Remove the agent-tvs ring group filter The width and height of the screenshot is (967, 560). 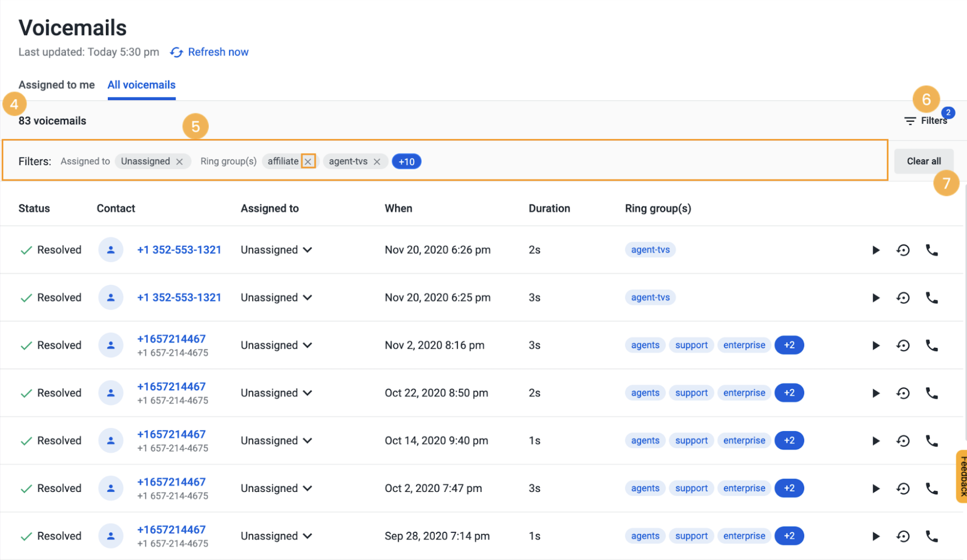click(377, 162)
